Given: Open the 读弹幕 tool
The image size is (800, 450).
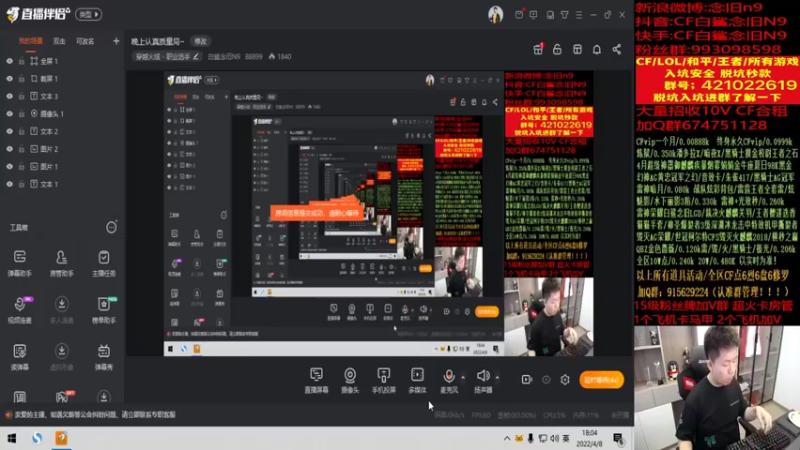Looking at the screenshot, I should point(20,356).
